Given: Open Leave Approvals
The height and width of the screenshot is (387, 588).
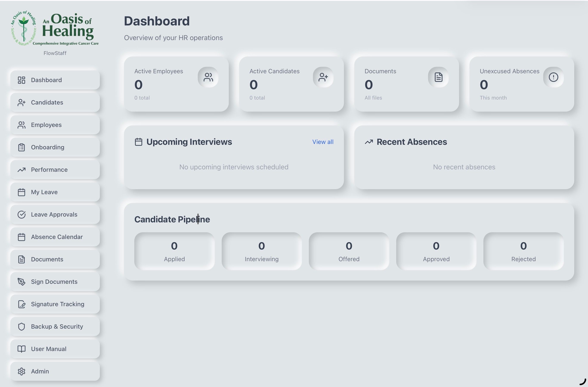Looking at the screenshot, I should click(55, 214).
